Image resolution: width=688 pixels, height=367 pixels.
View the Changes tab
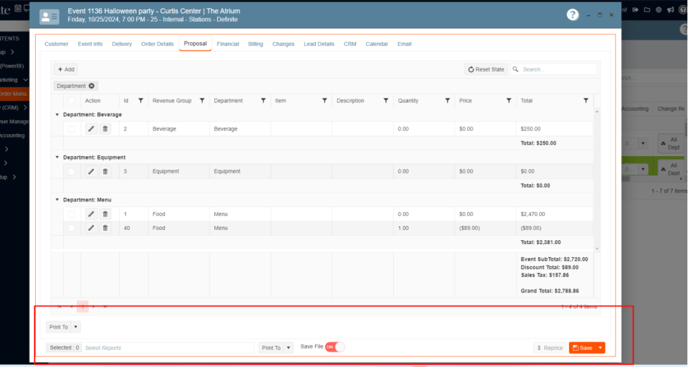pos(283,44)
